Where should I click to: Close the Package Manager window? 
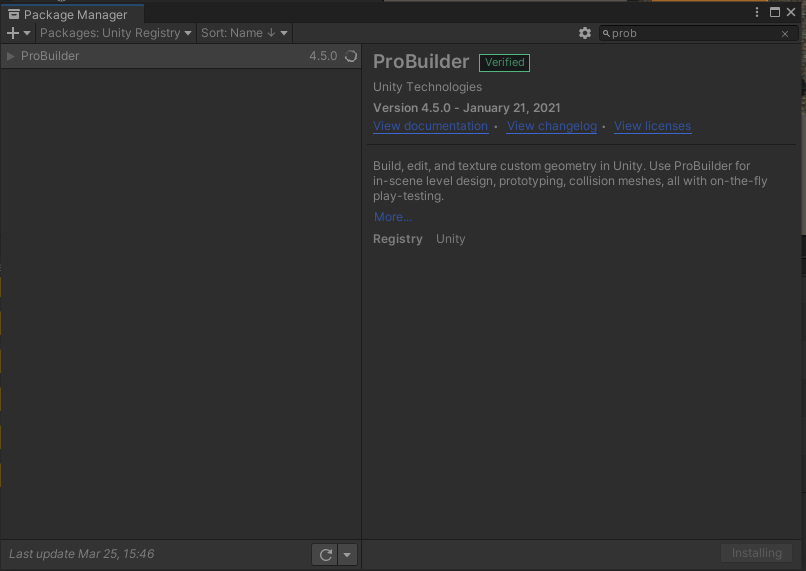pyautogui.click(x=791, y=12)
